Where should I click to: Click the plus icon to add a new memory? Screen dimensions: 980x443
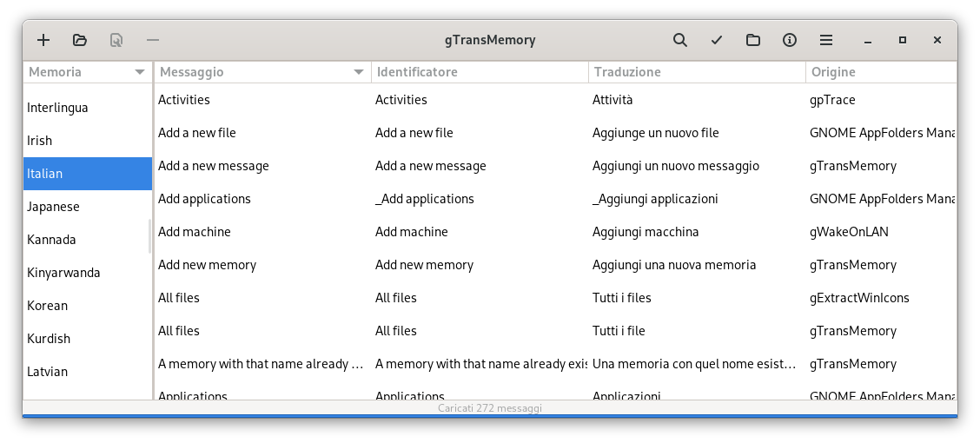(x=43, y=40)
